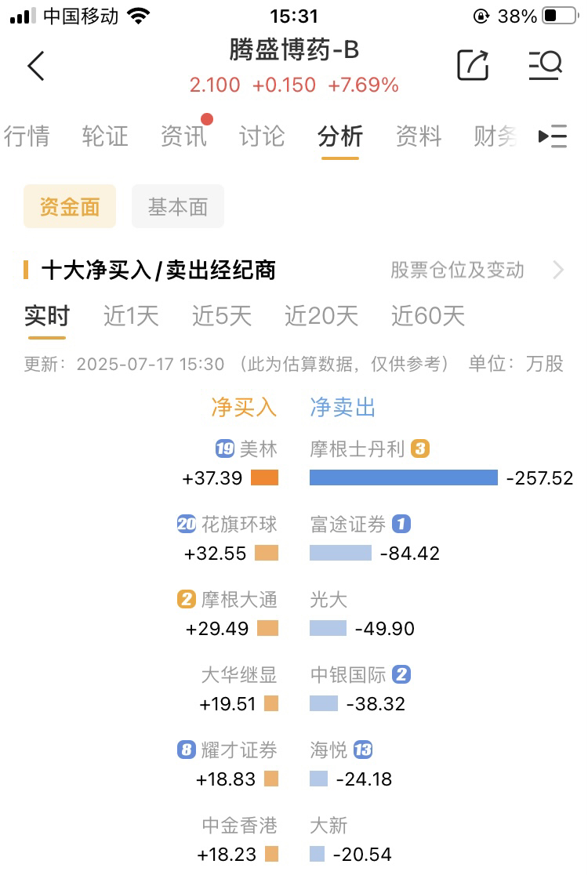Select the 资金面 toggle
Image resolution: width=588 pixels, height=875 pixels.
(x=70, y=206)
